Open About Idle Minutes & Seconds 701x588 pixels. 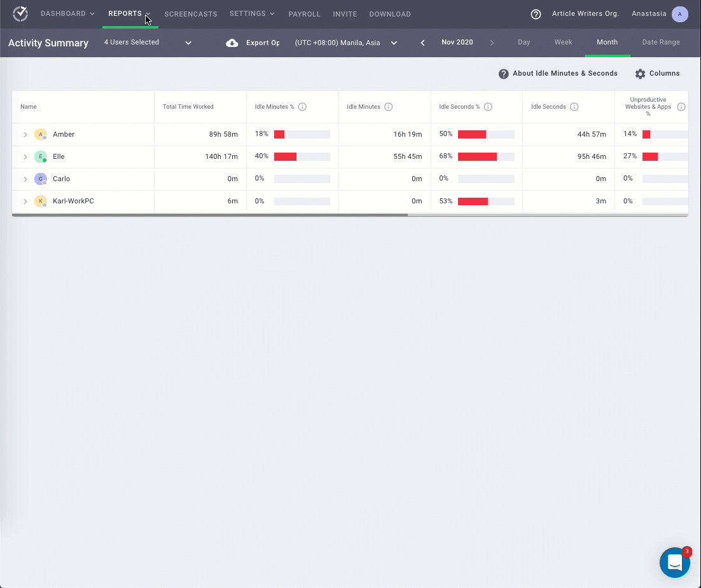click(558, 74)
